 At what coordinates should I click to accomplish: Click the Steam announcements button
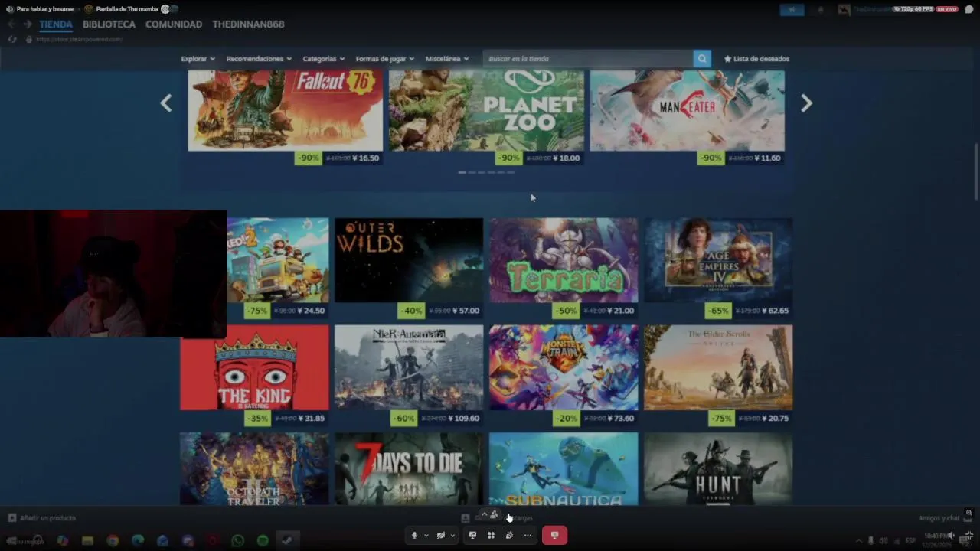tap(792, 10)
